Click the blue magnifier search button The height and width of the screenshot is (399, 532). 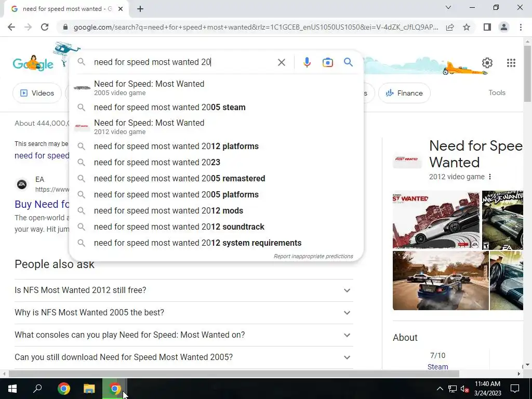pos(349,62)
